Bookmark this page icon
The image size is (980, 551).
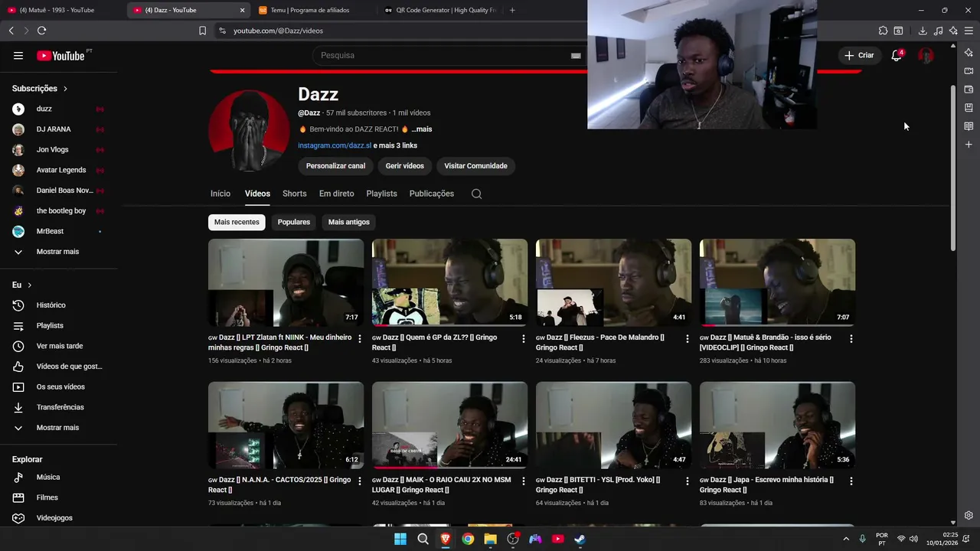pos(202,31)
